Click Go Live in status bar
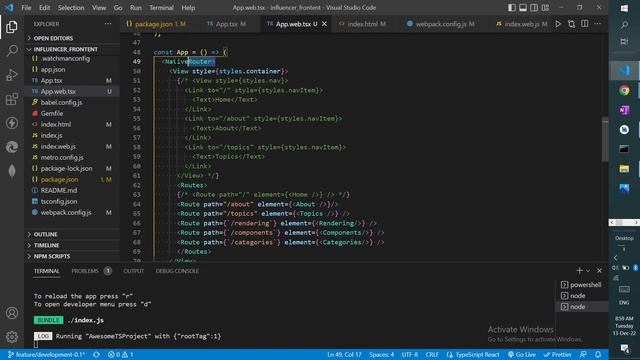 click(x=522, y=355)
